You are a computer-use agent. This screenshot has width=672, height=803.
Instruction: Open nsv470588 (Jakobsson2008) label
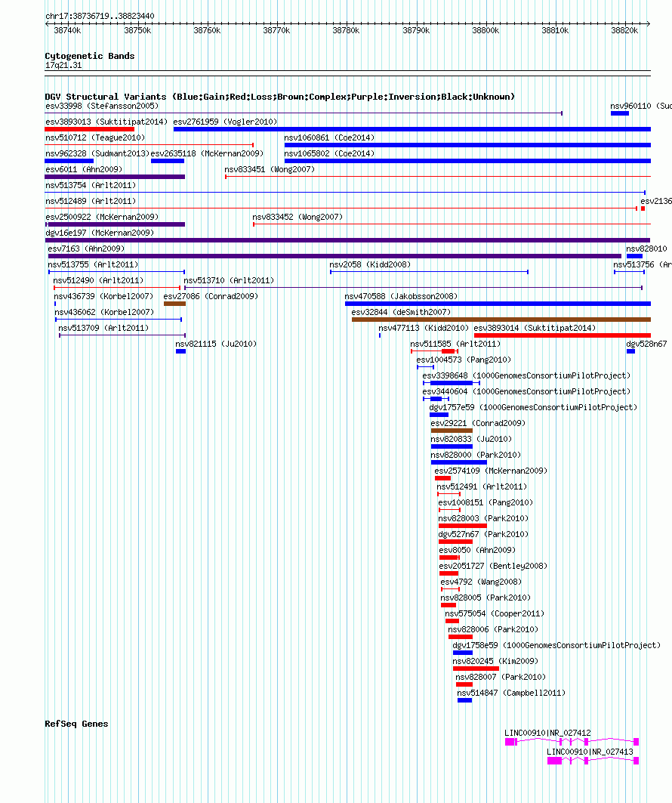point(401,297)
